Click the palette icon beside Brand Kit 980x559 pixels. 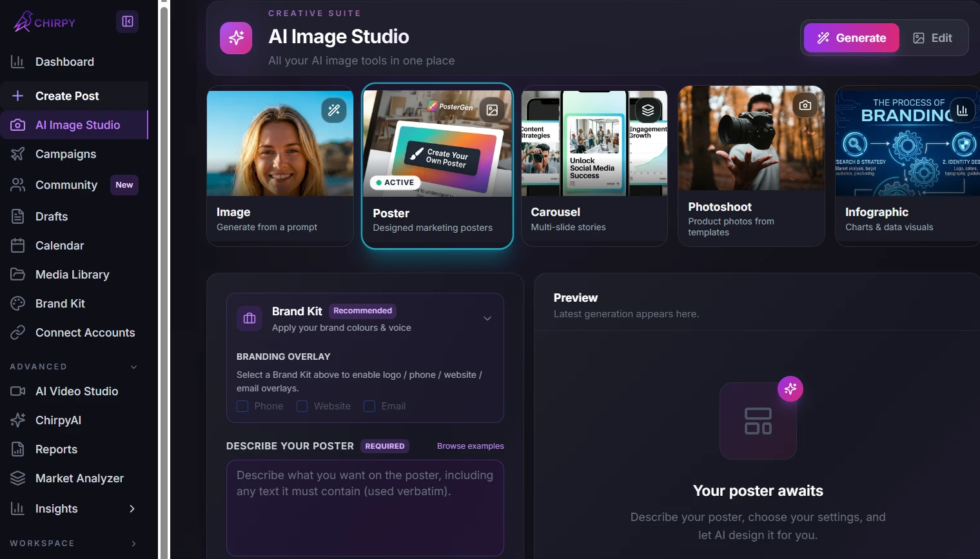pyautogui.click(x=17, y=304)
